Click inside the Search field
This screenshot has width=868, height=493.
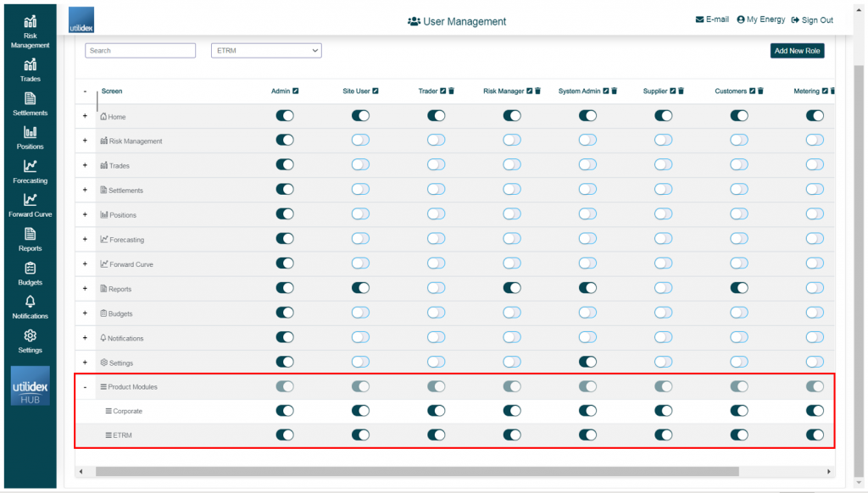click(x=140, y=50)
